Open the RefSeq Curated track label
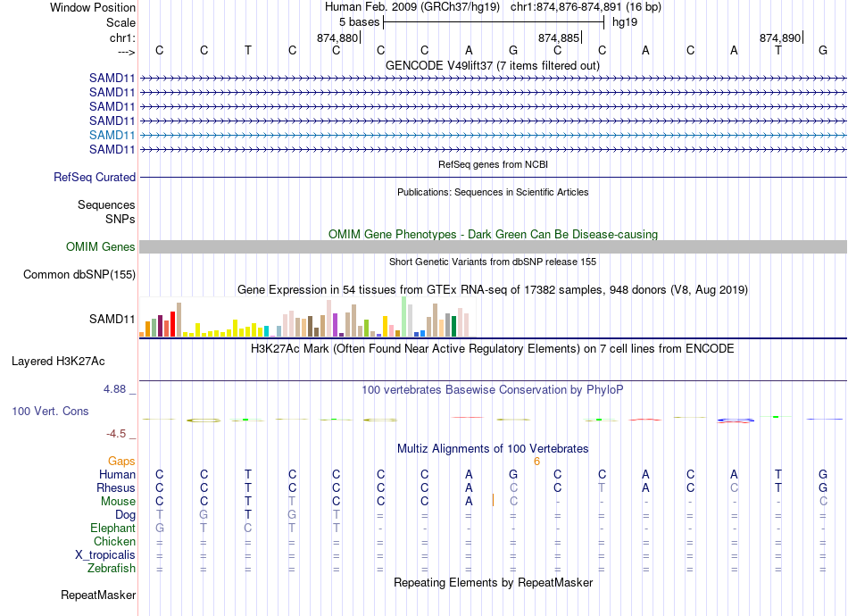 95,178
